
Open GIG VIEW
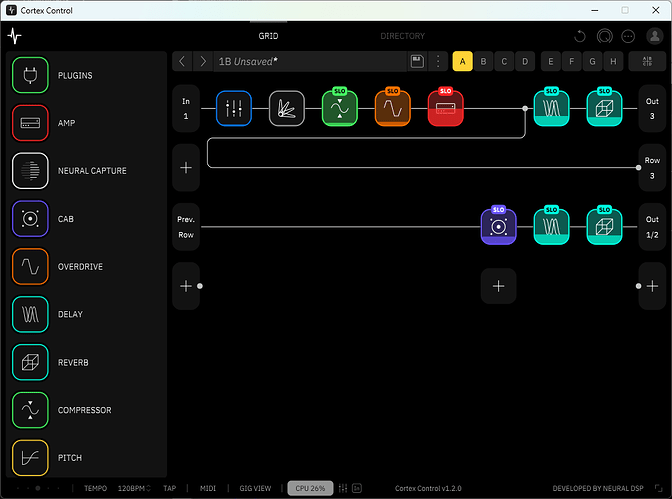point(255,488)
